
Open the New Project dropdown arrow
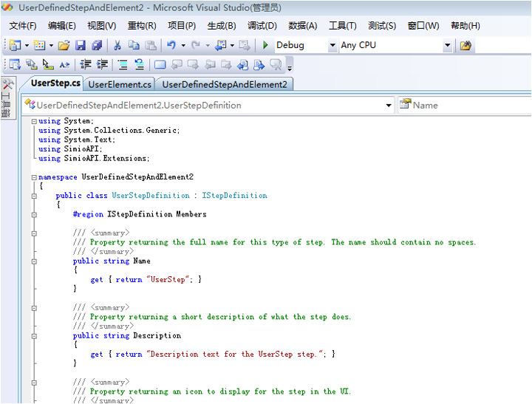[27, 45]
